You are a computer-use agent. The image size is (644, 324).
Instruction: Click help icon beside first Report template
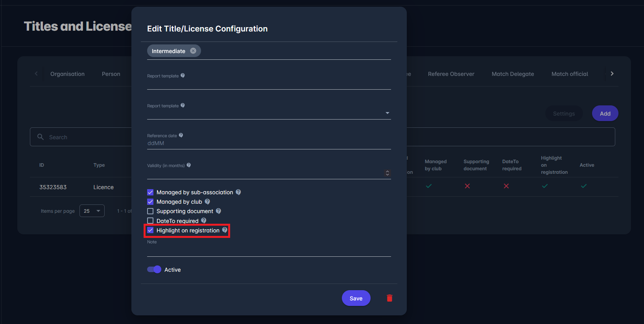(183, 75)
